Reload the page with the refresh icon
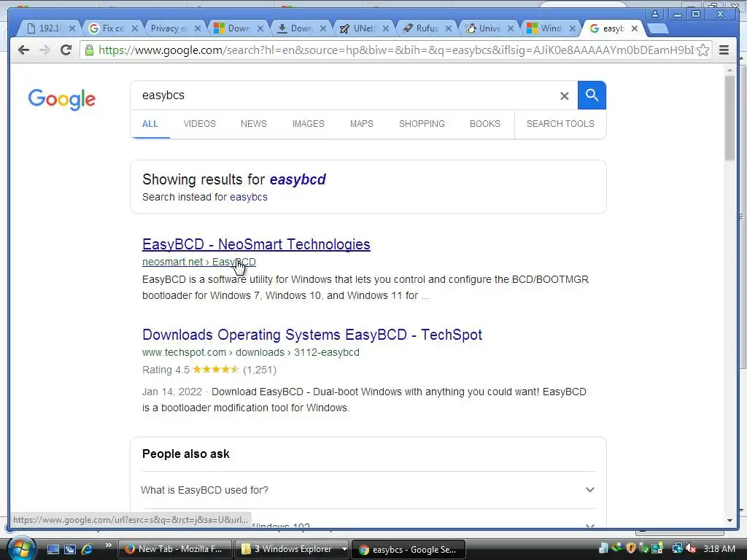The height and width of the screenshot is (560, 747). click(x=66, y=50)
